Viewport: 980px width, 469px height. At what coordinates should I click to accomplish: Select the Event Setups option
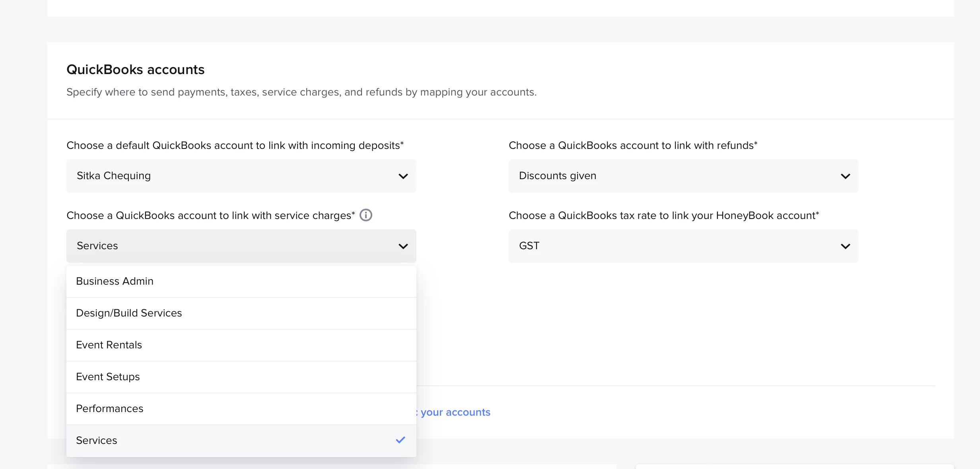(x=241, y=377)
